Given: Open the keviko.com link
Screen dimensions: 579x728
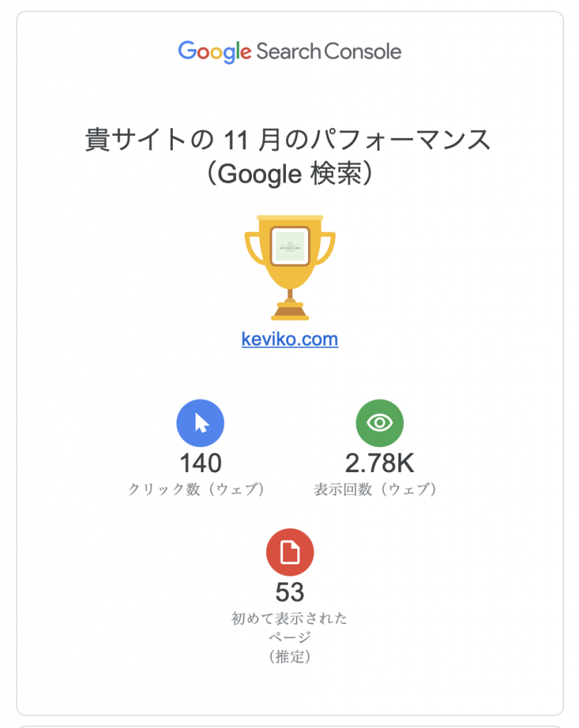Looking at the screenshot, I should [x=289, y=339].
